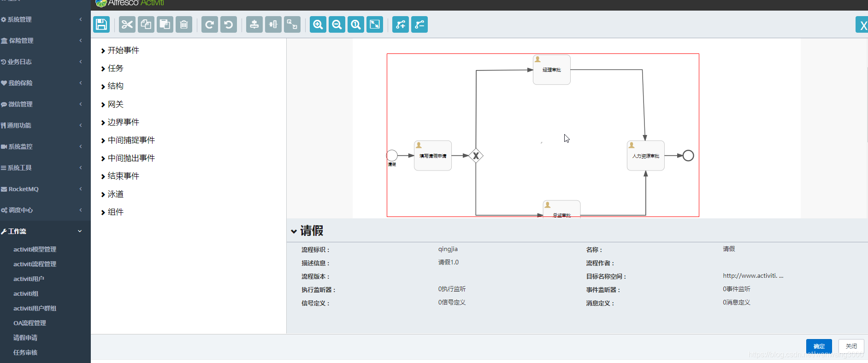The width and height of the screenshot is (868, 363).
Task: Edit the 目标名称空间 http://www.activiti. value
Action: (x=753, y=275)
